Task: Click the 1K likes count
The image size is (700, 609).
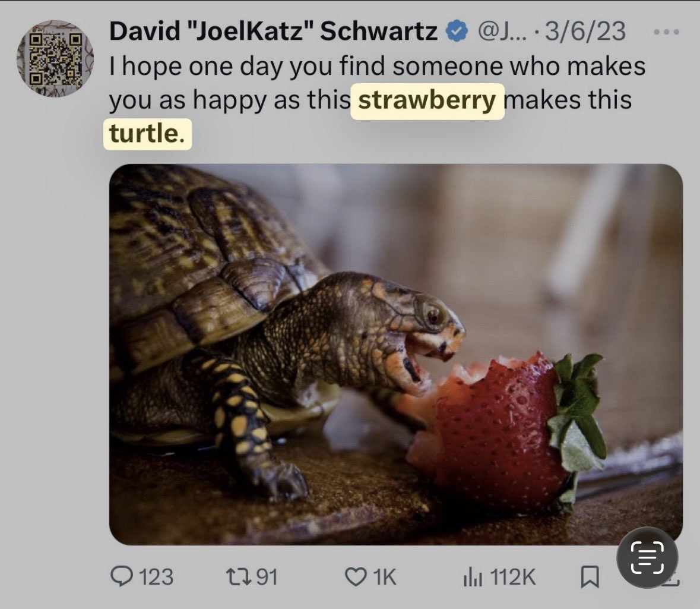Action: click(x=384, y=576)
